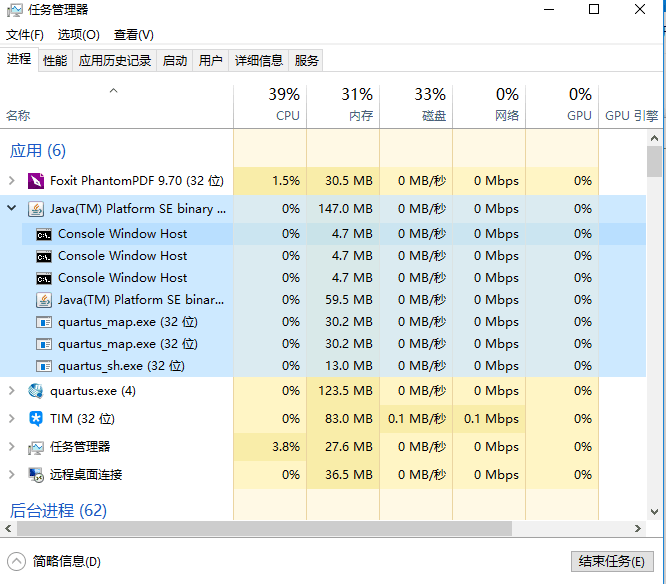Click the vertical scrollbar up arrow
The height and width of the screenshot is (584, 666).
pos(654,138)
